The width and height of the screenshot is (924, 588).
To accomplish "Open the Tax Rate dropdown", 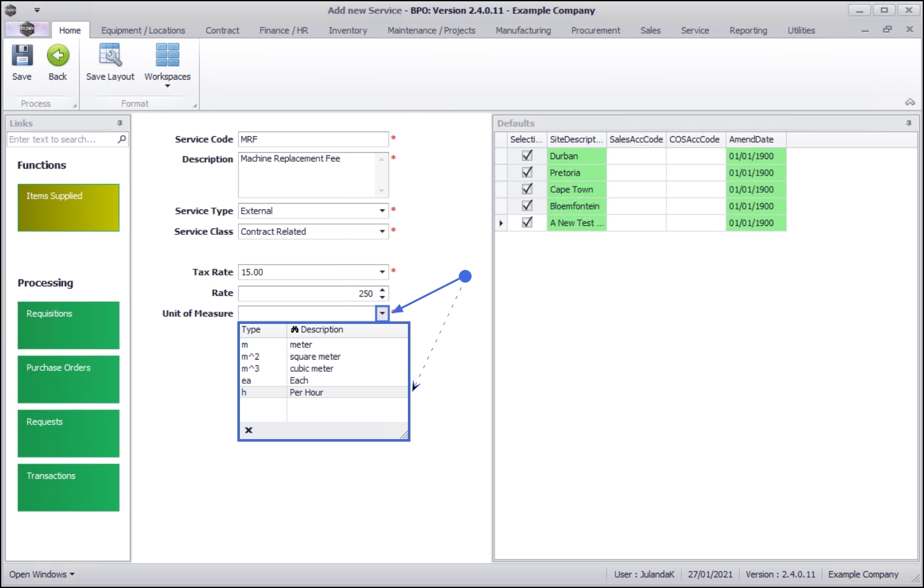I will coord(382,272).
